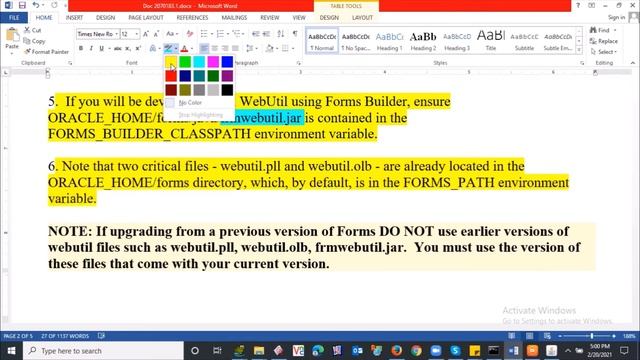640x360 pixels.
Task: Expand the highlight color dropdown arrow
Action: [176, 49]
